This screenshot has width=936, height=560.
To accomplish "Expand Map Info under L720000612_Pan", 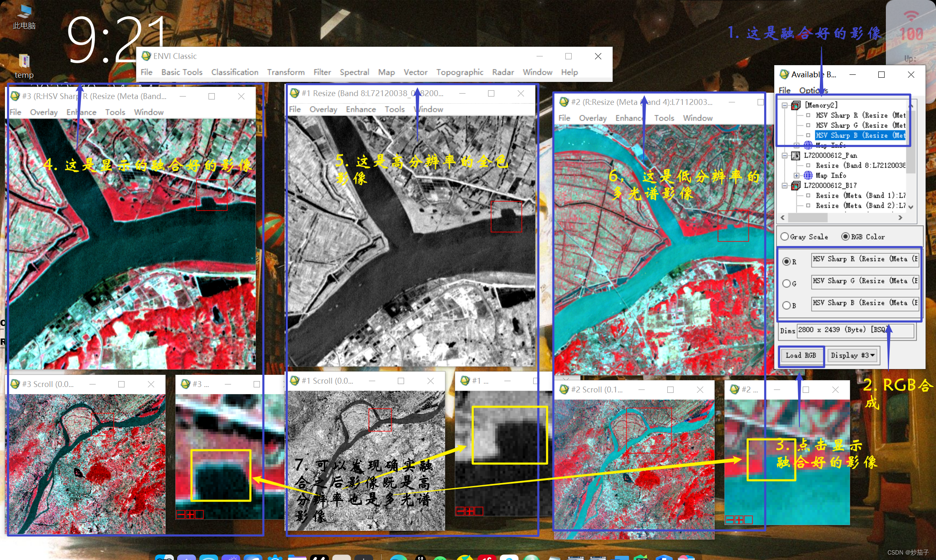I will point(796,176).
